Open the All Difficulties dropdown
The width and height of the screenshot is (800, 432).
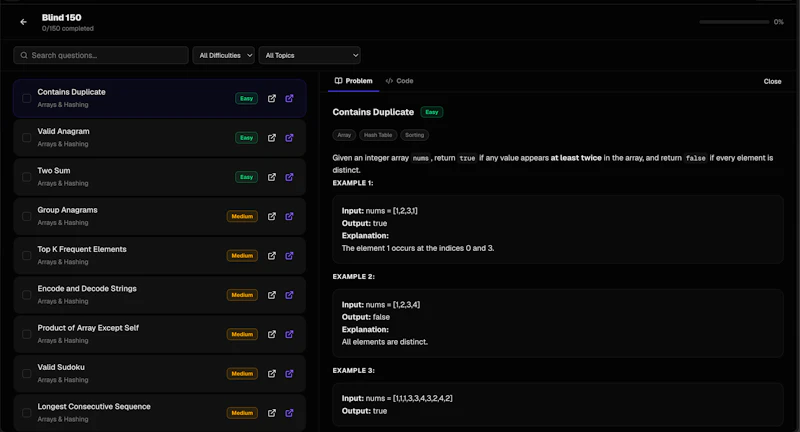[223, 55]
